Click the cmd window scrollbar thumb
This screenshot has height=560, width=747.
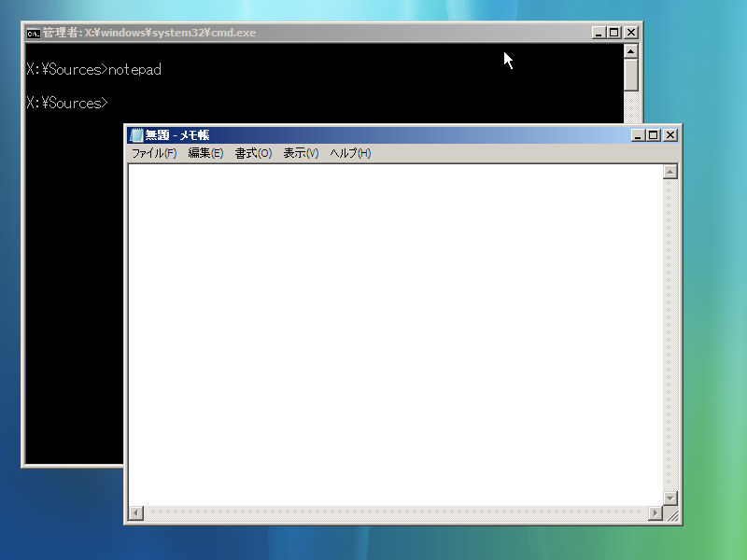tap(631, 75)
